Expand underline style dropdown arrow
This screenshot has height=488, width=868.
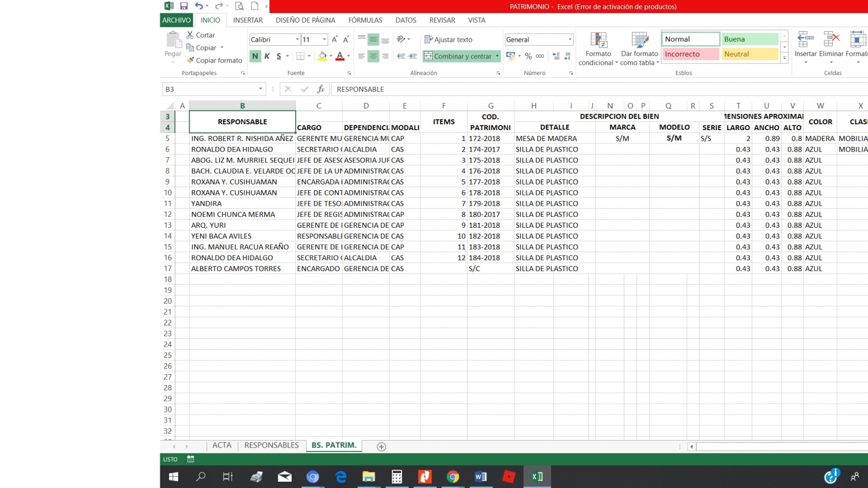tap(287, 56)
